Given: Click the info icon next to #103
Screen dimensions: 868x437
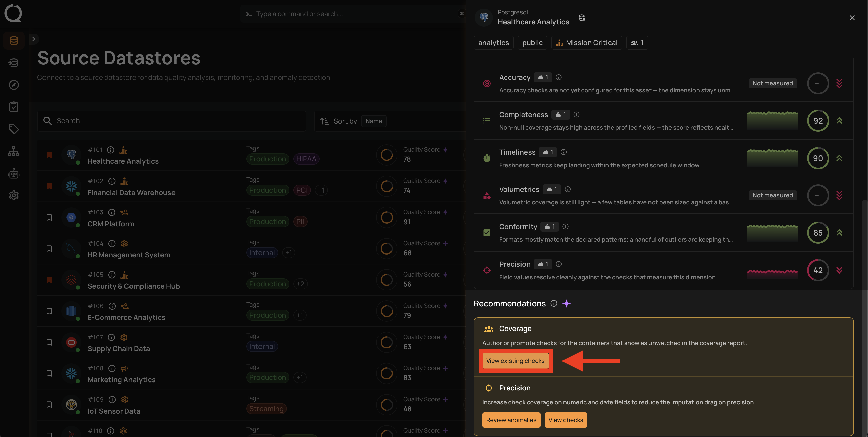Looking at the screenshot, I should point(112,212).
